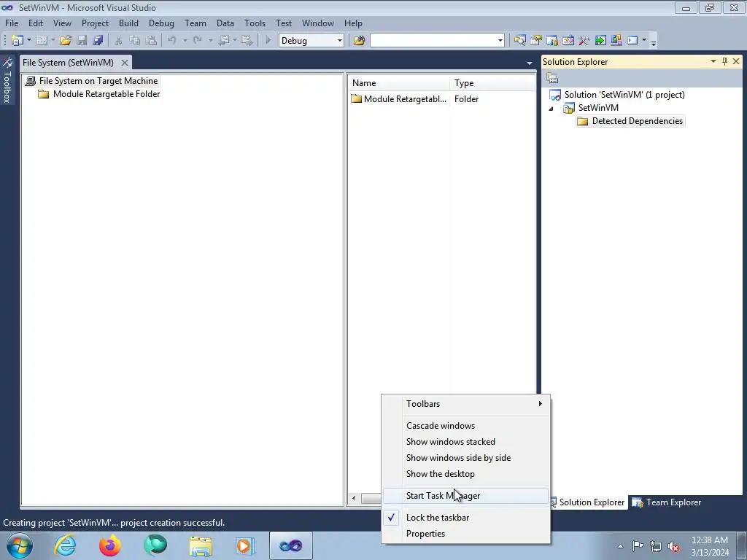
Task: Click the Add New Item toolbar icon
Action: click(42, 41)
